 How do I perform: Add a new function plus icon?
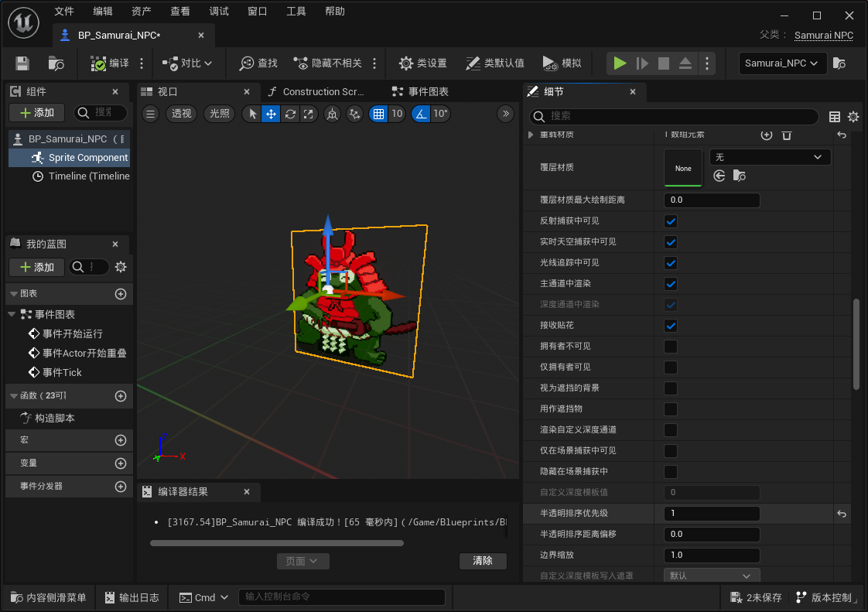coord(121,396)
